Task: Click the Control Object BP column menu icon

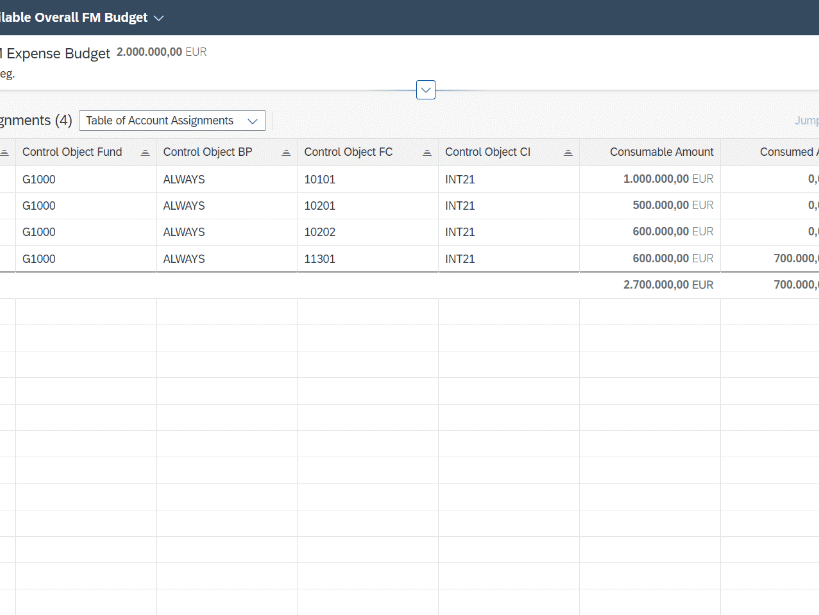Action: point(286,153)
